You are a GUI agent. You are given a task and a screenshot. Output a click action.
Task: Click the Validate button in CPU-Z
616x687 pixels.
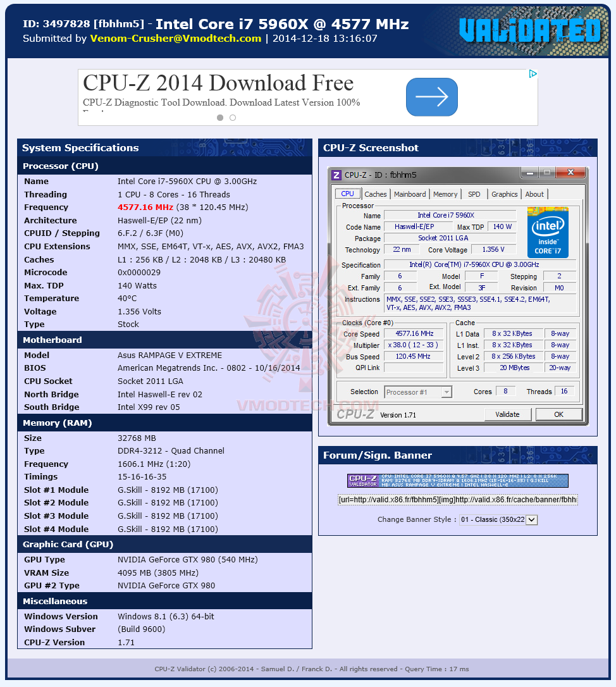pyautogui.click(x=507, y=414)
